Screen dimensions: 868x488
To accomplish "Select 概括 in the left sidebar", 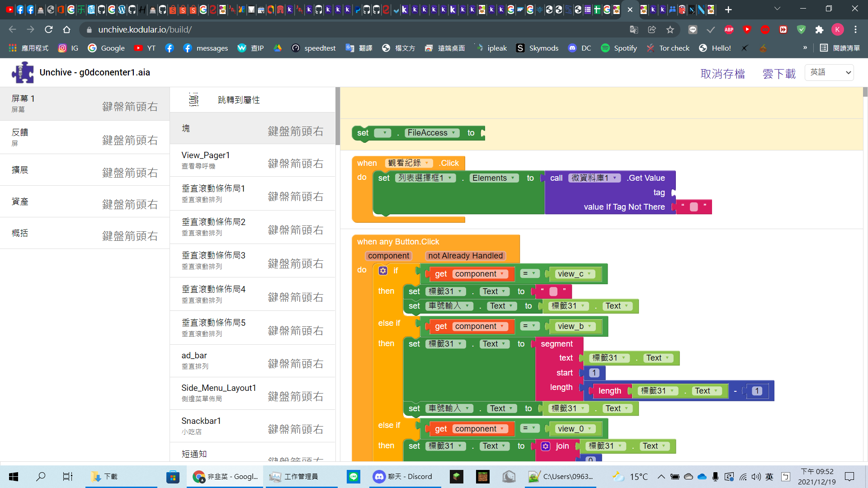I will pos(85,233).
